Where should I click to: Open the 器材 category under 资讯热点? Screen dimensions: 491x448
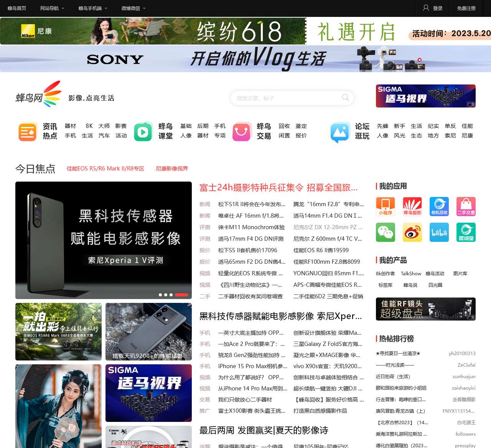70,126
